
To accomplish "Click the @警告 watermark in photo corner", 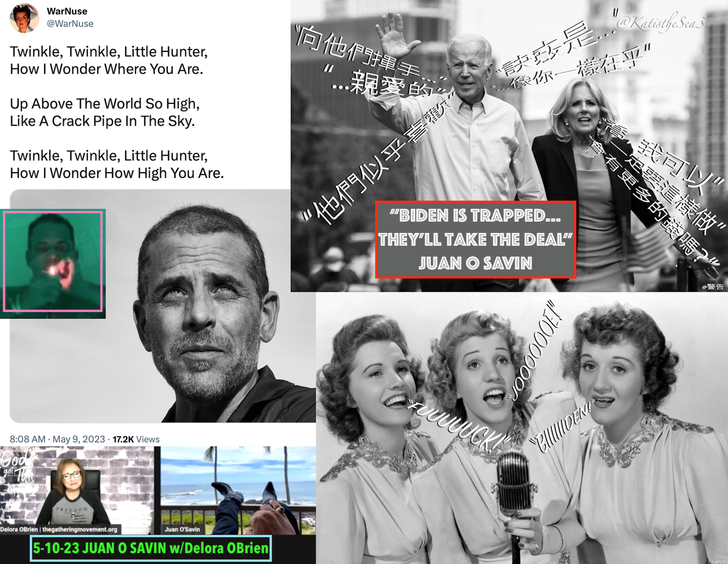I will point(713,286).
